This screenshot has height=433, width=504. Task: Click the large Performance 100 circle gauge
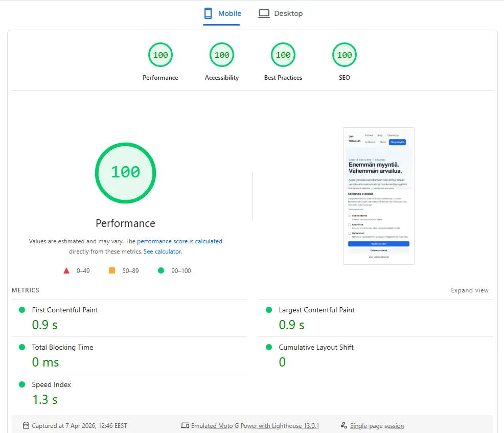pos(125,173)
